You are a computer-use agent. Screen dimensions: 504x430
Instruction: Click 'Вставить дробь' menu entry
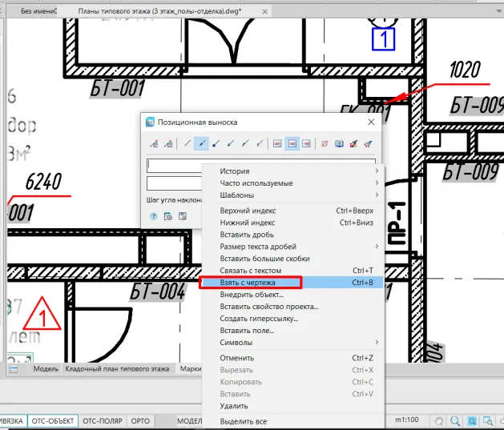pyautogui.click(x=247, y=235)
